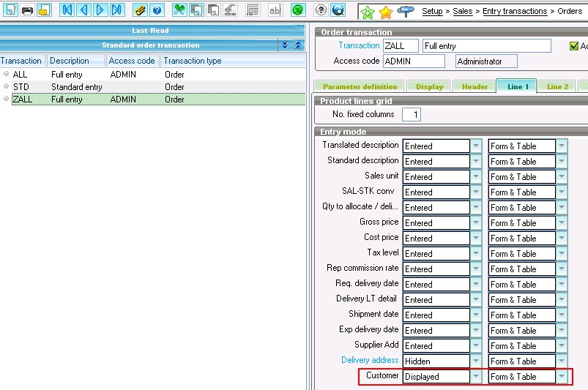Select the STD Standard entry row

(66, 87)
